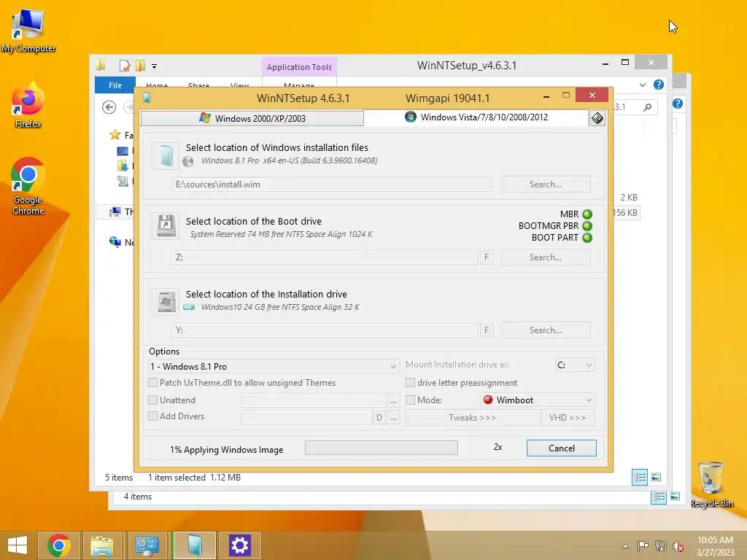
Task: Click the MBR green status light
Action: [x=587, y=214]
